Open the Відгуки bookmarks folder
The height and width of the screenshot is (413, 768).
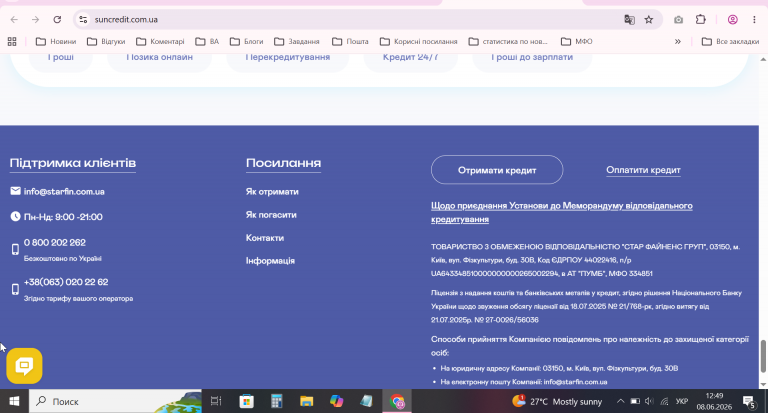pos(106,42)
